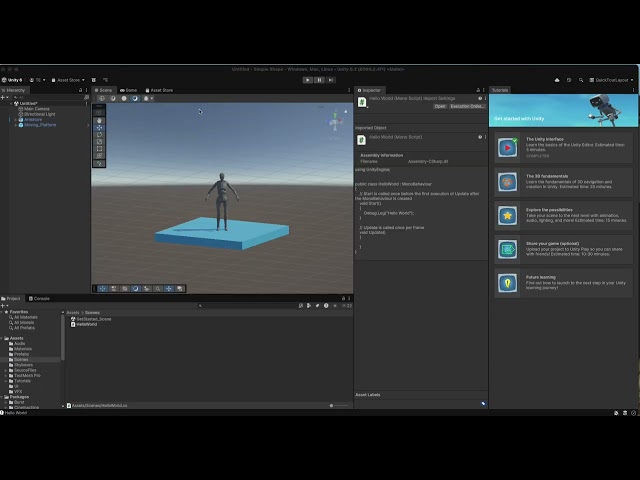Image resolution: width=640 pixels, height=480 pixels.
Task: Toggle the Hierarchy panel lock icon
Action: tap(80, 90)
